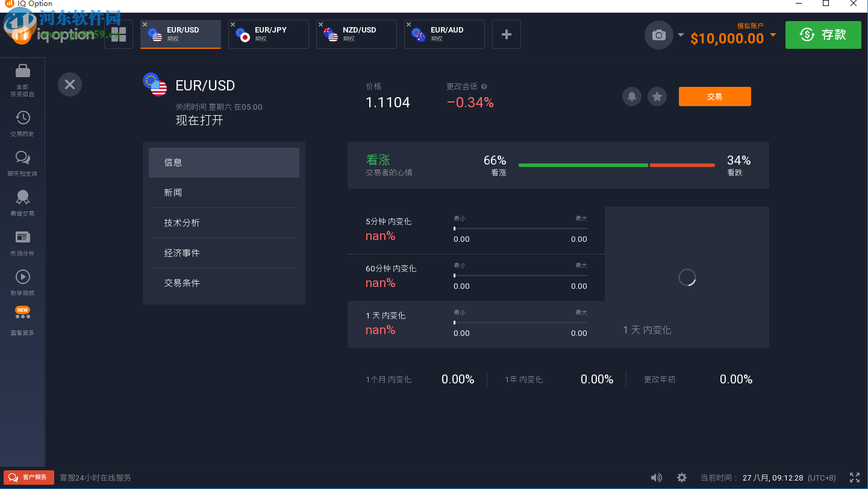Open notifications via the bell icon
The width and height of the screenshot is (868, 489).
(x=631, y=96)
